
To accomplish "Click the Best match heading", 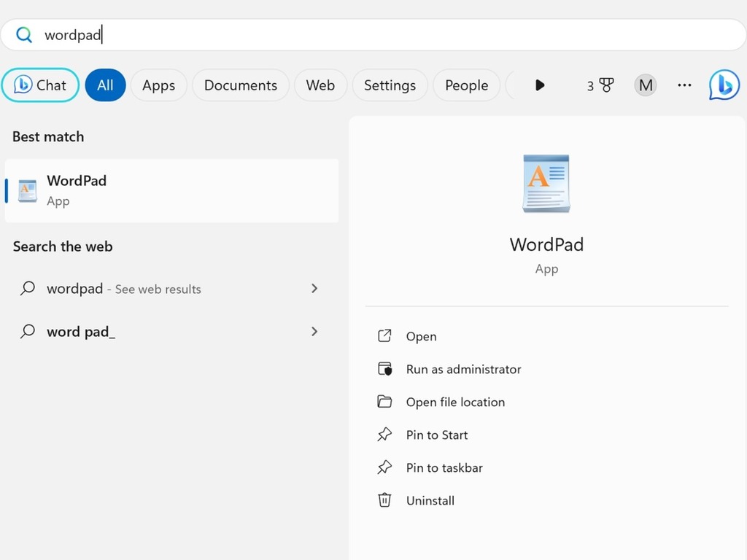I will pyautogui.click(x=48, y=136).
